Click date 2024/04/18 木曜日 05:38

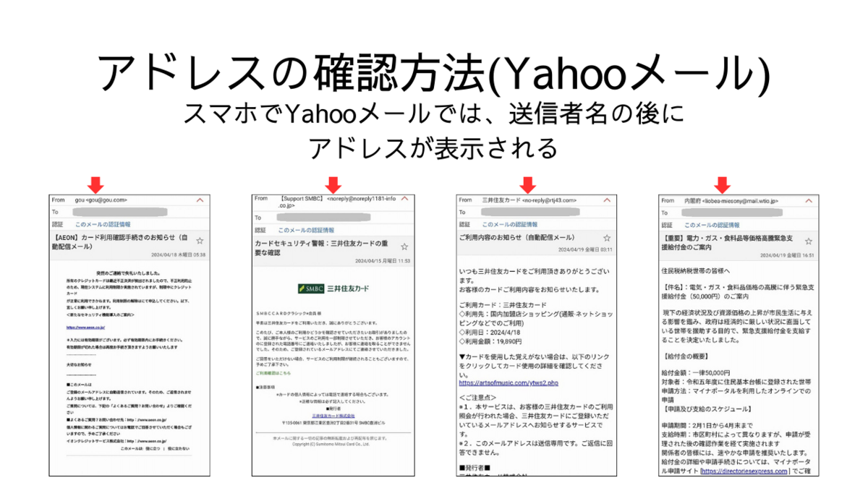coord(179,254)
